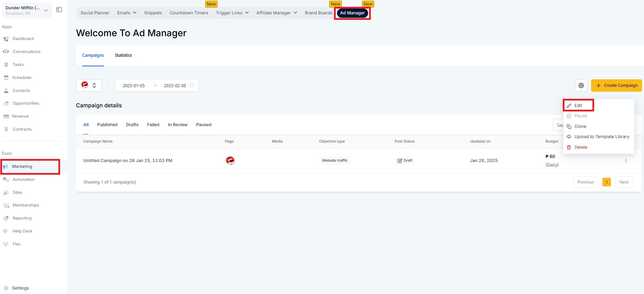The height and width of the screenshot is (294, 644).
Task: Collapse the sidebar with panel icon
Action: tap(59, 10)
